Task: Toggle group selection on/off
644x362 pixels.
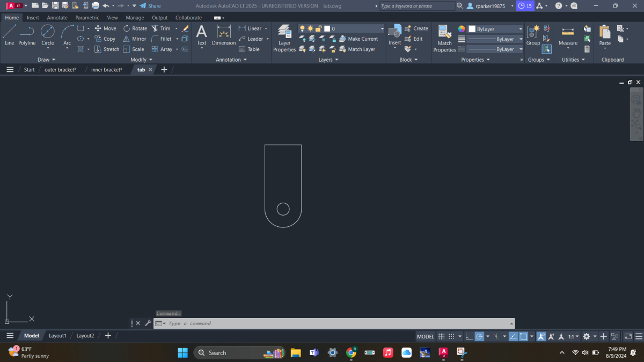Action: [546, 49]
